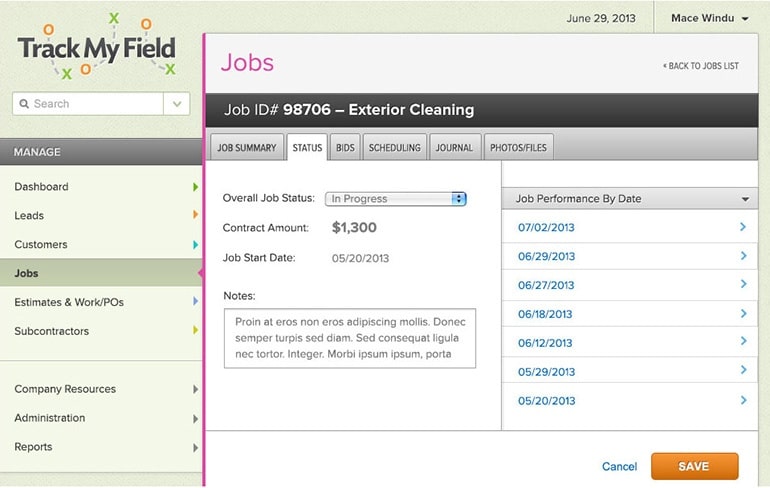
Task: Click the Cancel link
Action: 619,466
